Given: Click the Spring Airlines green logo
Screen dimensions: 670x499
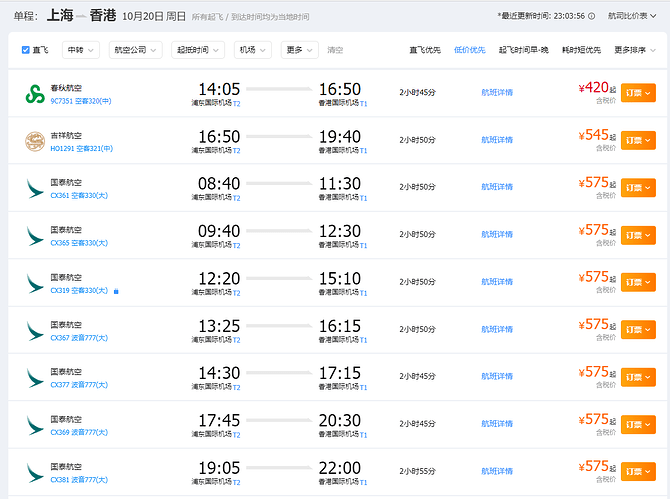Looking at the screenshot, I should click(35, 94).
